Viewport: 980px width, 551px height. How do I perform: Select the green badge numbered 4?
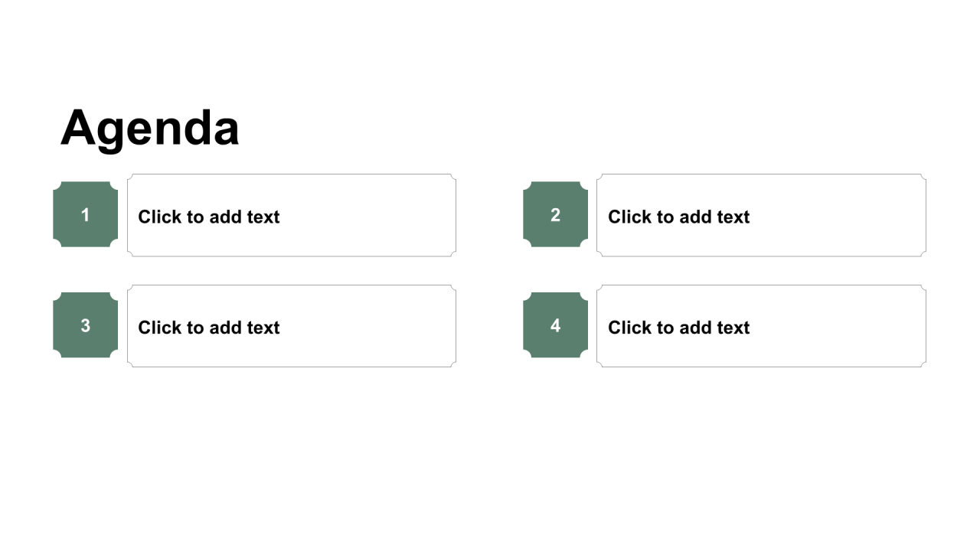(556, 325)
